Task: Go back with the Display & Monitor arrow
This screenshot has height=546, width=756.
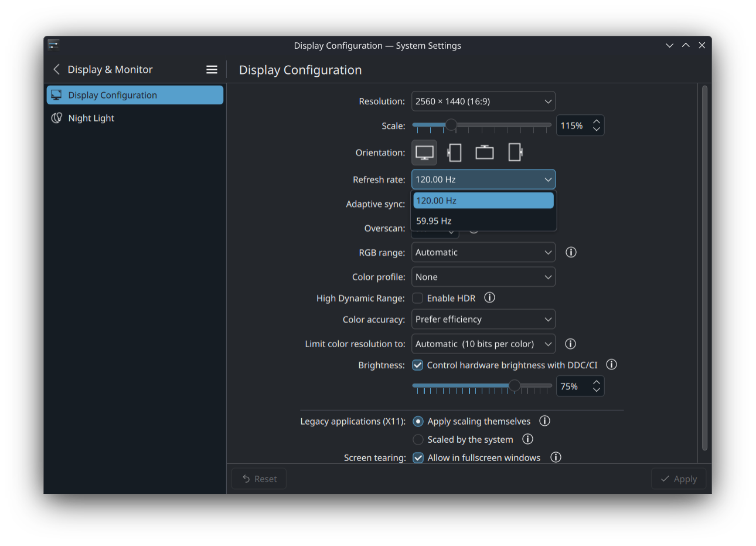Action: click(x=57, y=69)
